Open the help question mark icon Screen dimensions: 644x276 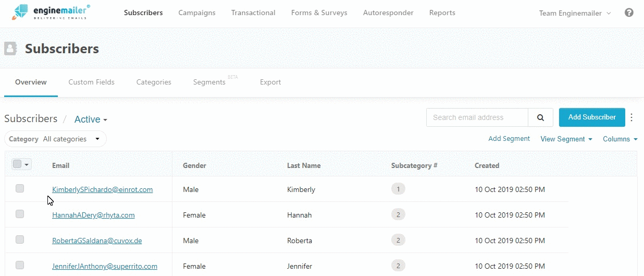(629, 13)
